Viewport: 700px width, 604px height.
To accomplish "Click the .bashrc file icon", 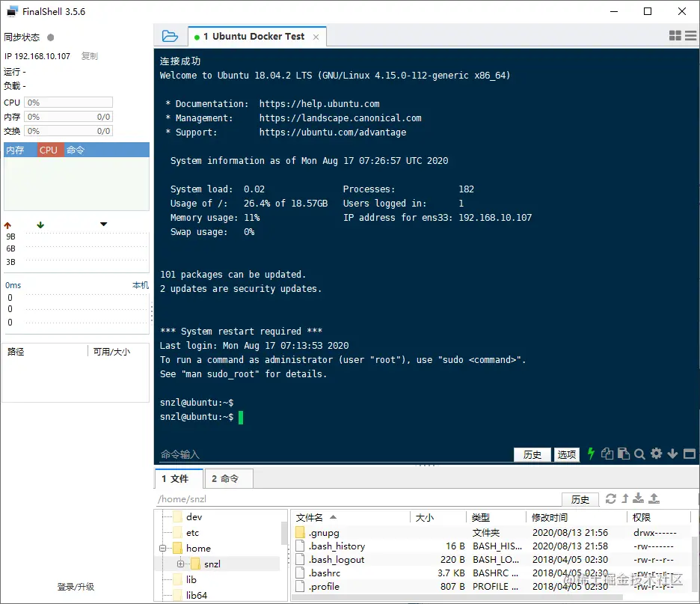I will point(300,573).
